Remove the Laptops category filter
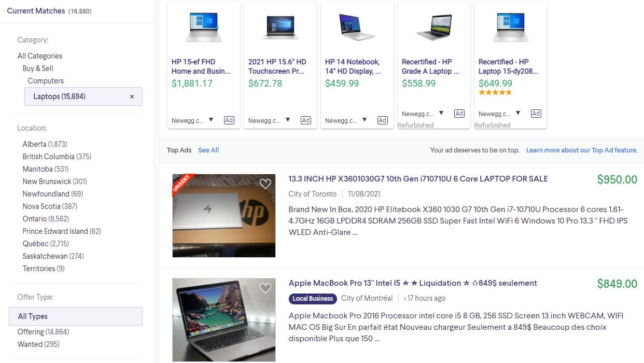The width and height of the screenshot is (644, 363). pyautogui.click(x=132, y=96)
